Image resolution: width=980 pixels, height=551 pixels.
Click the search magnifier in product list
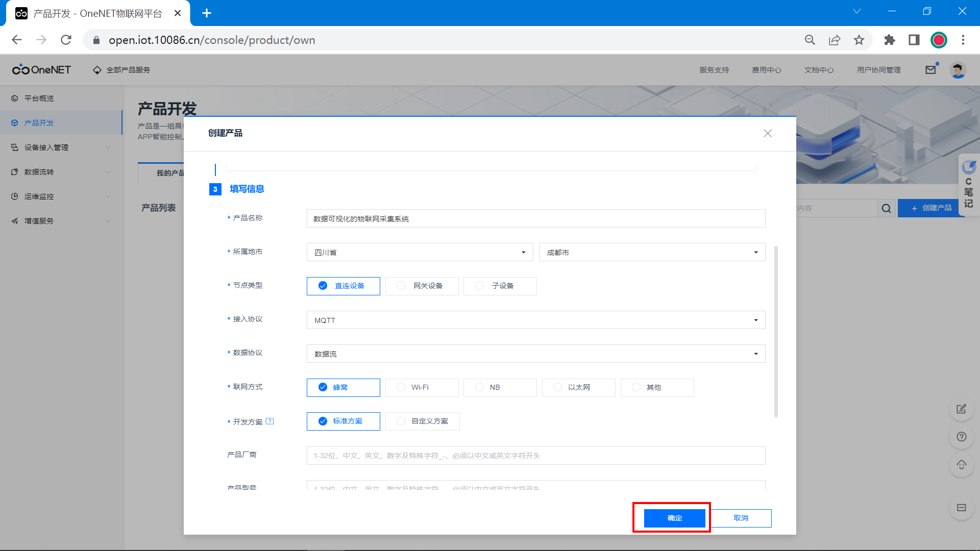(x=887, y=208)
